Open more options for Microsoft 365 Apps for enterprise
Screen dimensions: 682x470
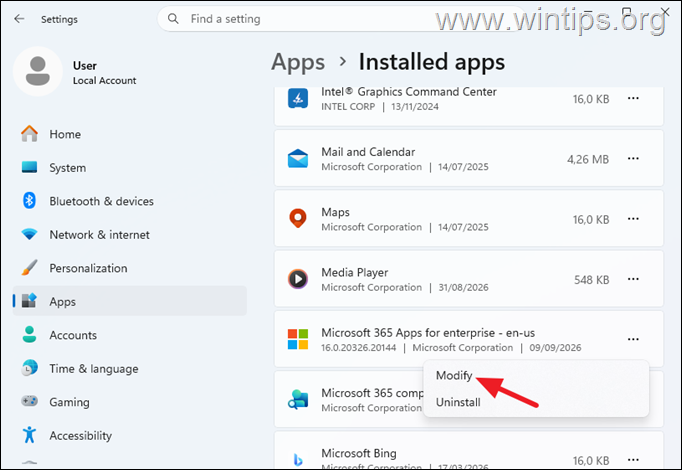[633, 339]
